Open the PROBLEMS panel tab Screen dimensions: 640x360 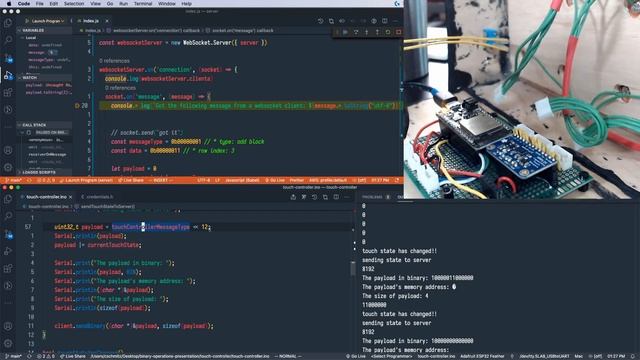(372, 197)
